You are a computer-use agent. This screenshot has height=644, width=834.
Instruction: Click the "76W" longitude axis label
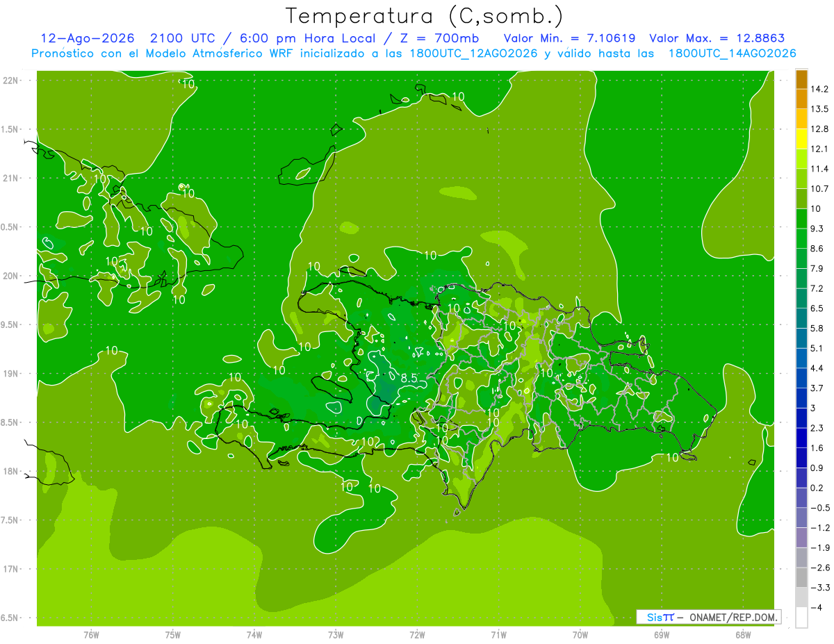[91, 634]
